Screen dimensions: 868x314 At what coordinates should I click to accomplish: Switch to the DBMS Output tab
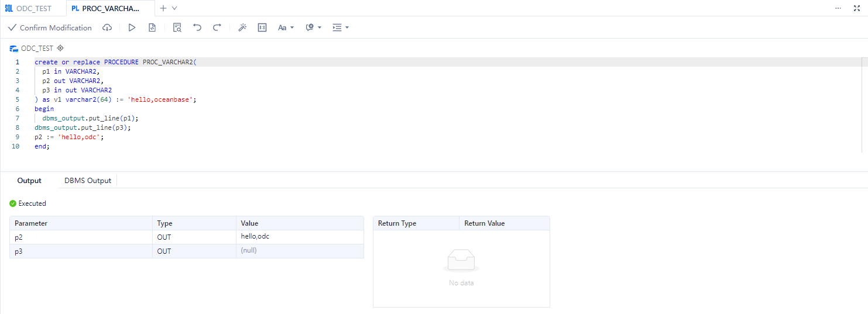88,181
